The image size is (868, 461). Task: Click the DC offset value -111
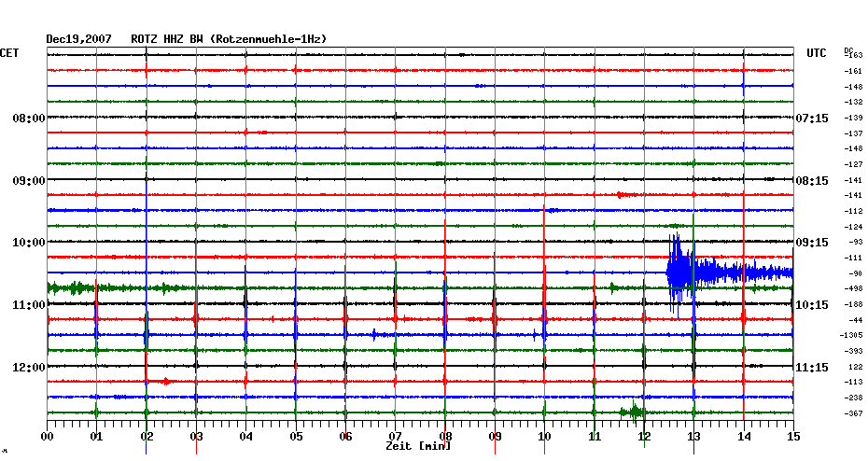tap(853, 258)
